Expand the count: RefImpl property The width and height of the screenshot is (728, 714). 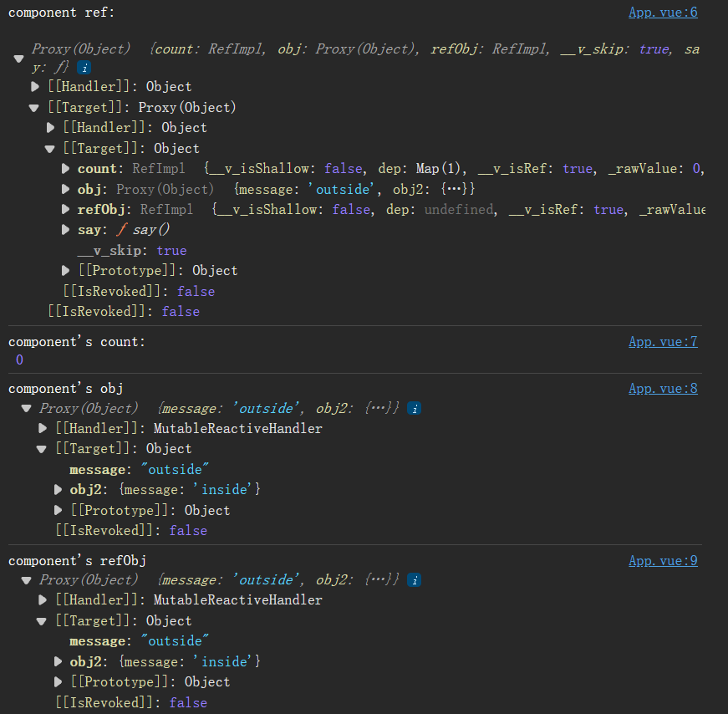(x=66, y=169)
